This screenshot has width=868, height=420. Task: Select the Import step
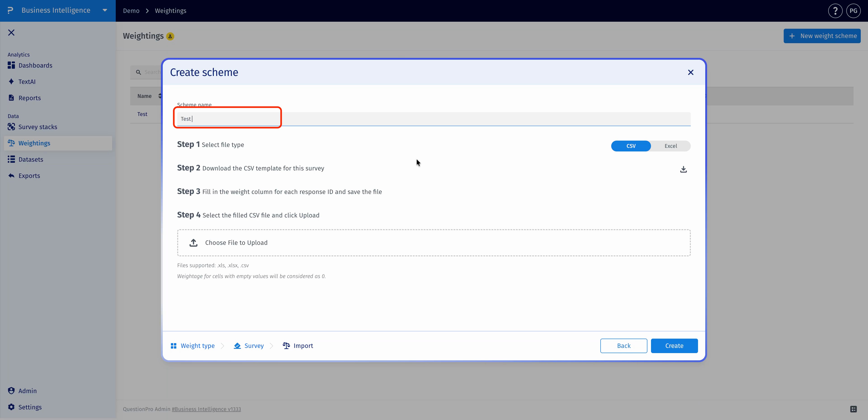(303, 346)
